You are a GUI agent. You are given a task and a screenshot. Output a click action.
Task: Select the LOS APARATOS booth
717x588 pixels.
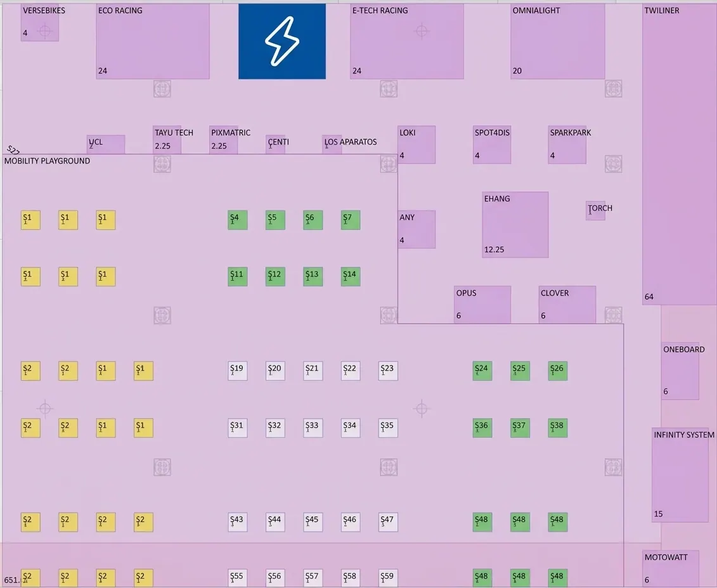pos(332,144)
